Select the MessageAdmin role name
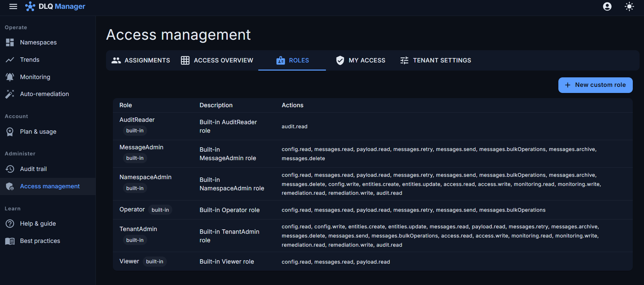The width and height of the screenshot is (644, 285). click(x=141, y=147)
